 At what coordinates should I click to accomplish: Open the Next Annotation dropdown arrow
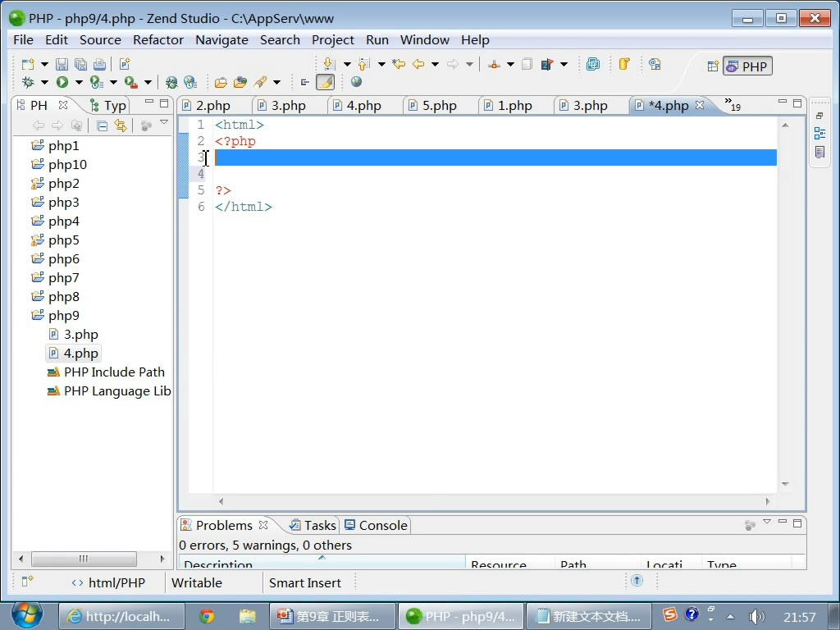coord(347,64)
